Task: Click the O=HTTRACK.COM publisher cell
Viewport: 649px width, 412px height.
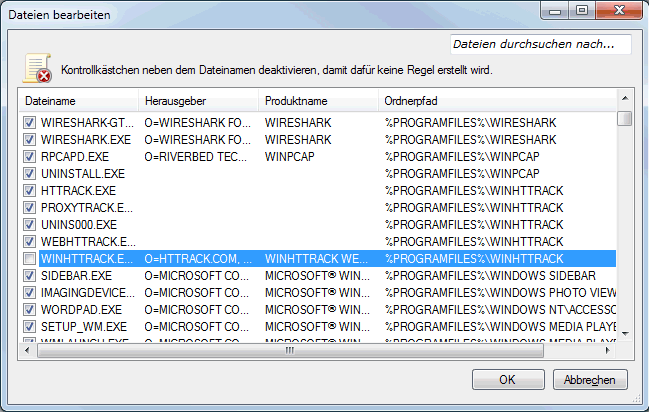Action: (x=198, y=259)
